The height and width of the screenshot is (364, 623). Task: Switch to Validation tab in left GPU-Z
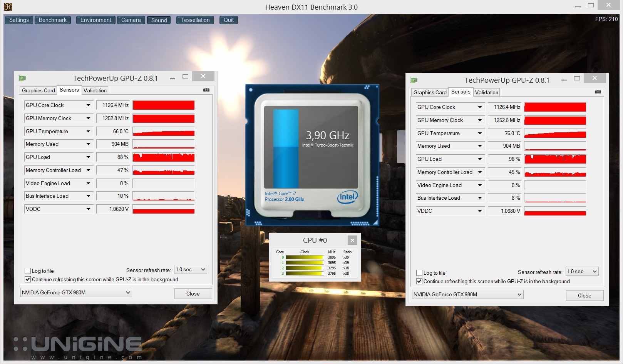[x=95, y=90]
